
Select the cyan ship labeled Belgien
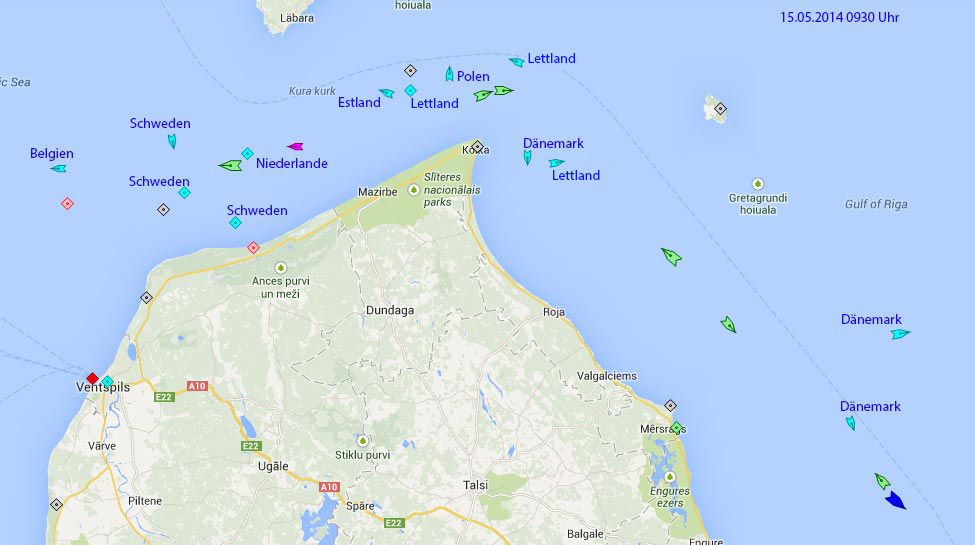tap(59, 168)
